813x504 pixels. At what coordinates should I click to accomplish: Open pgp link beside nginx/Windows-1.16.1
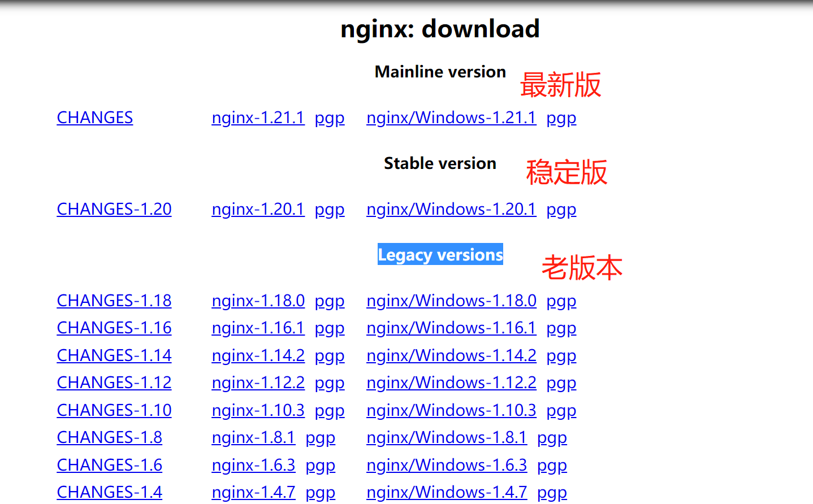pyautogui.click(x=561, y=328)
